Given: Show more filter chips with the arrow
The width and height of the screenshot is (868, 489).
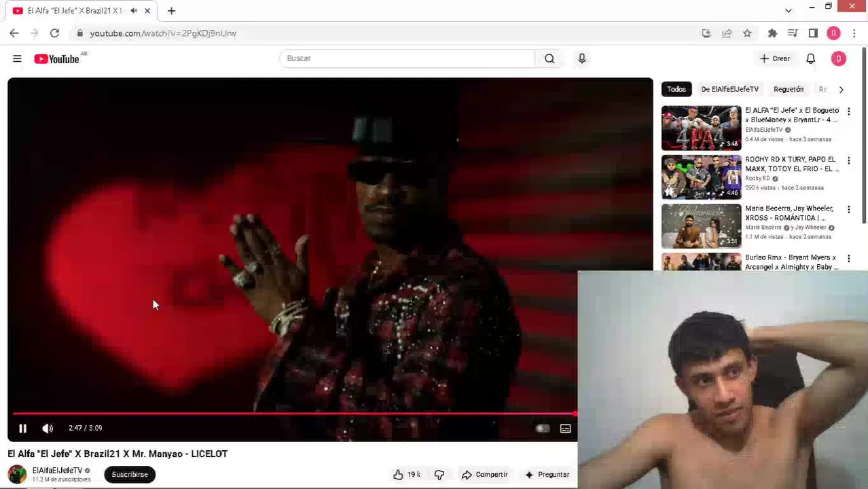Looking at the screenshot, I should pyautogui.click(x=841, y=89).
